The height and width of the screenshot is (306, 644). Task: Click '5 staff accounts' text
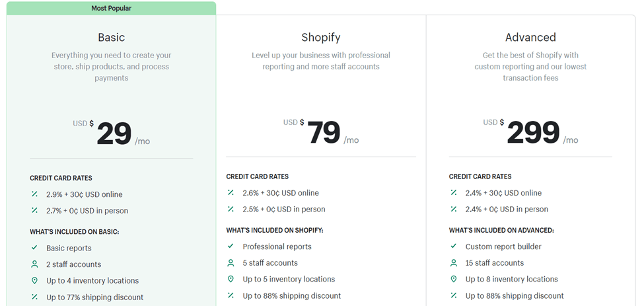pyautogui.click(x=270, y=262)
